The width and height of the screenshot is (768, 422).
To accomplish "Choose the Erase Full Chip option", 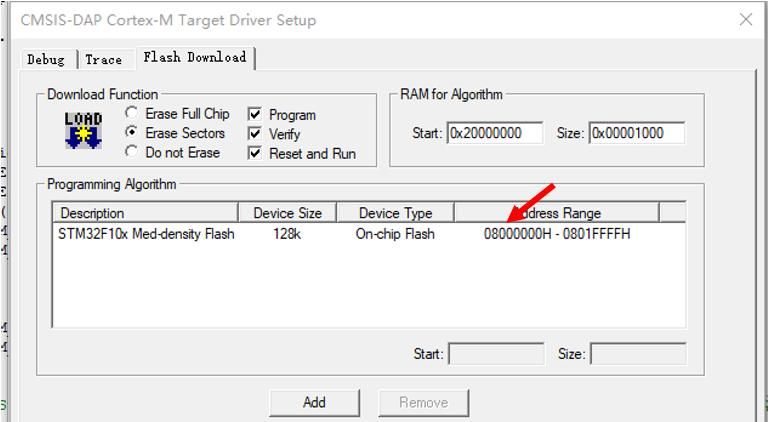I will [x=132, y=114].
